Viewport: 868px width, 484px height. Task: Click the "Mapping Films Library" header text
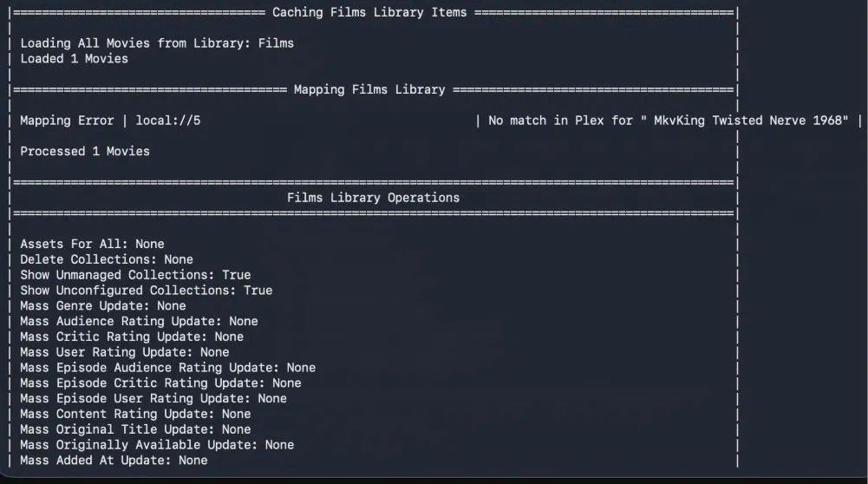point(369,89)
